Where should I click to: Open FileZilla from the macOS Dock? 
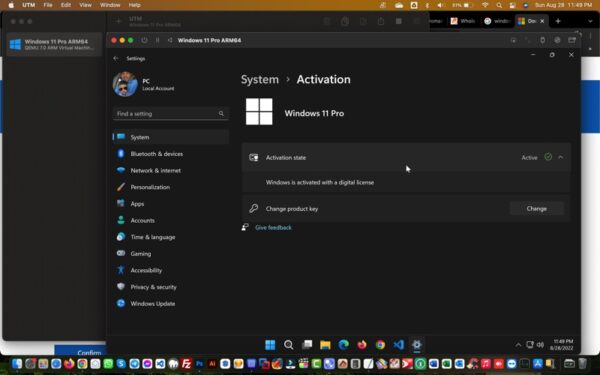coord(186,364)
